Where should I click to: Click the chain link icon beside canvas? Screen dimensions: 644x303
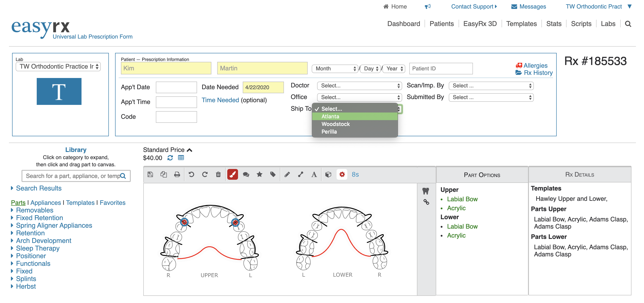click(426, 202)
